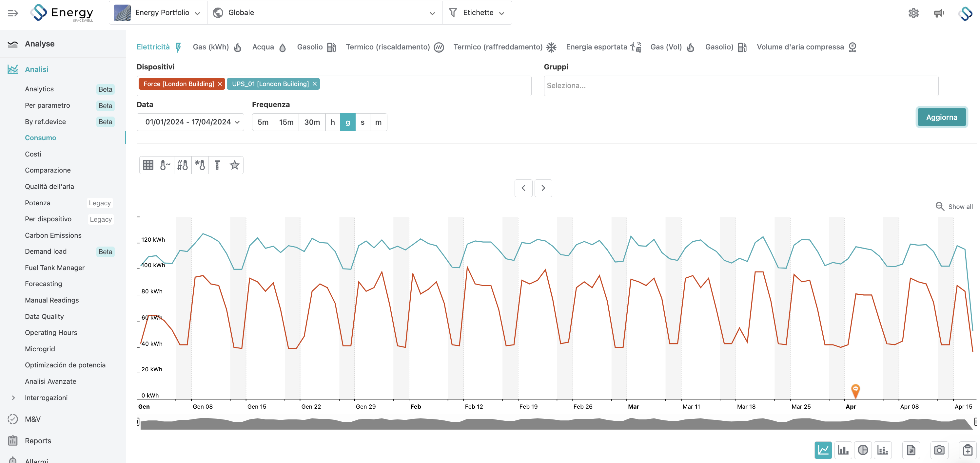Take chart snapshot camera icon
The width and height of the screenshot is (980, 463).
tap(939, 450)
